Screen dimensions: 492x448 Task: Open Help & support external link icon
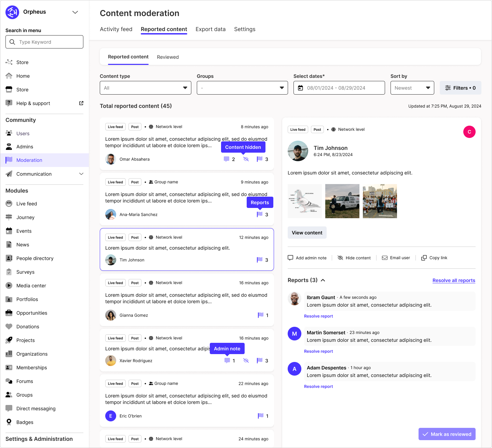(81, 103)
